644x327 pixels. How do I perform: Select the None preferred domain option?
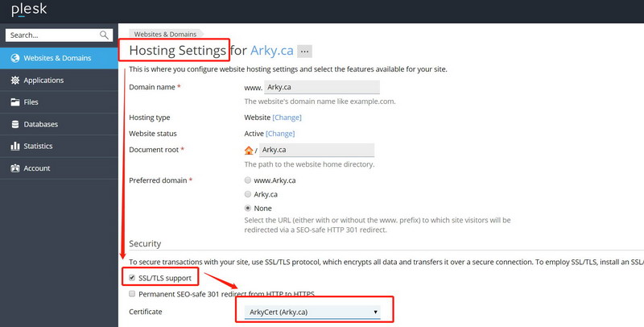point(248,208)
